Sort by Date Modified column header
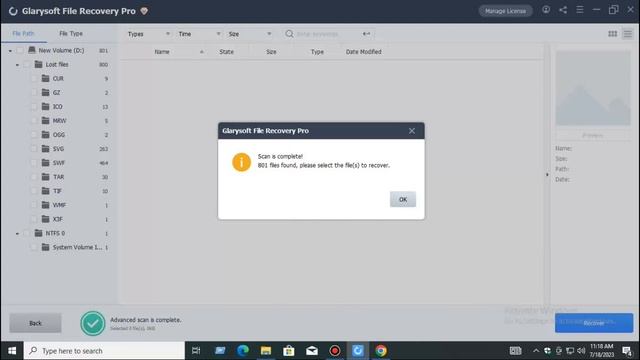The height and width of the screenshot is (360, 640). coord(363,52)
